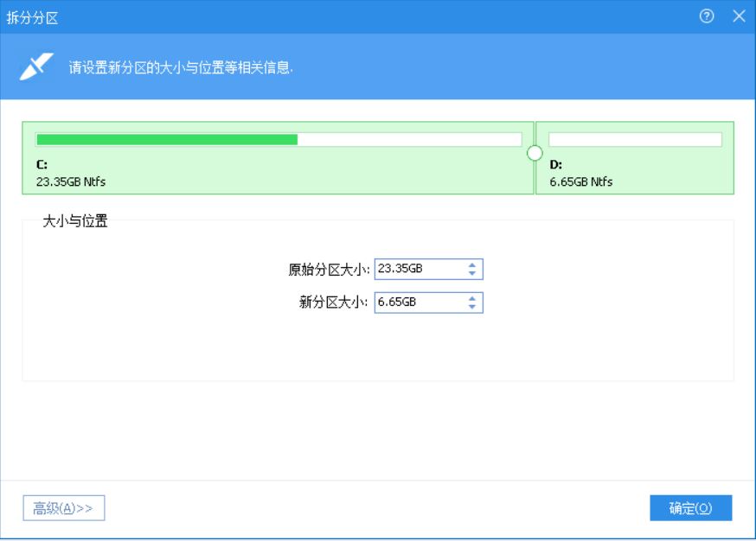Confirm the split with the 确定(O) button

click(692, 510)
